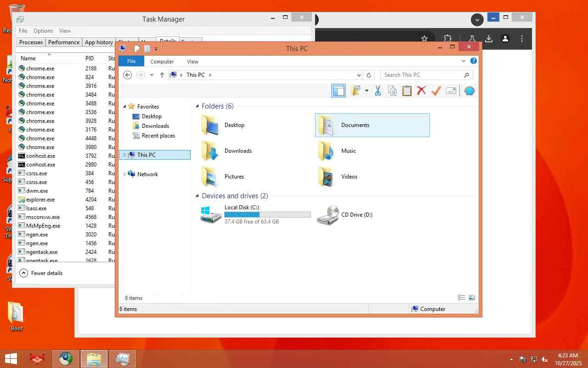Open dropdown arrow beside folder-checkmarks icon
The height and width of the screenshot is (368, 588).
click(366, 91)
